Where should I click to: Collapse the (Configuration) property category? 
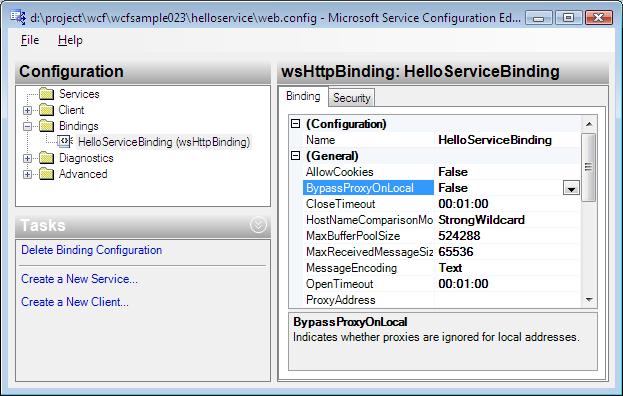click(x=296, y=124)
